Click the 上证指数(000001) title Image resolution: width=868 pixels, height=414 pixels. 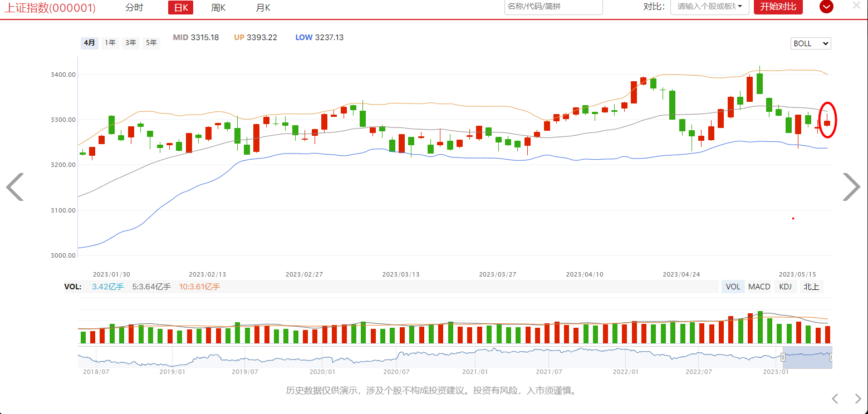51,8
